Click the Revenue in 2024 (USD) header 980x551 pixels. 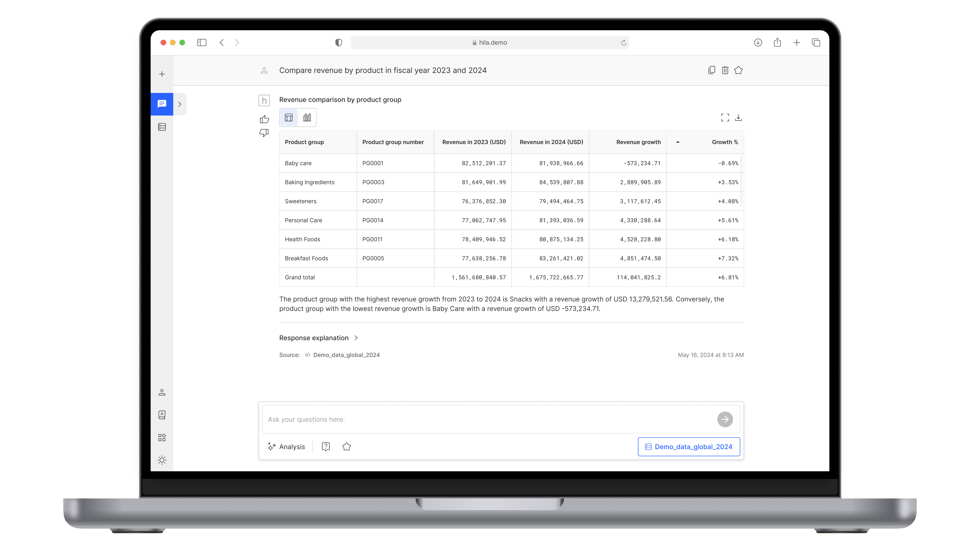[x=551, y=142]
